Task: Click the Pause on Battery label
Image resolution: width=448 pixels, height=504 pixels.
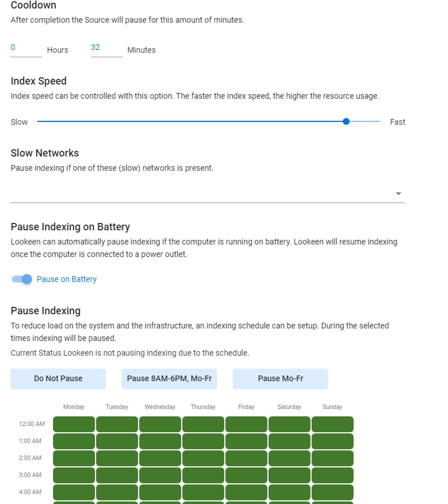Action: coord(67,279)
